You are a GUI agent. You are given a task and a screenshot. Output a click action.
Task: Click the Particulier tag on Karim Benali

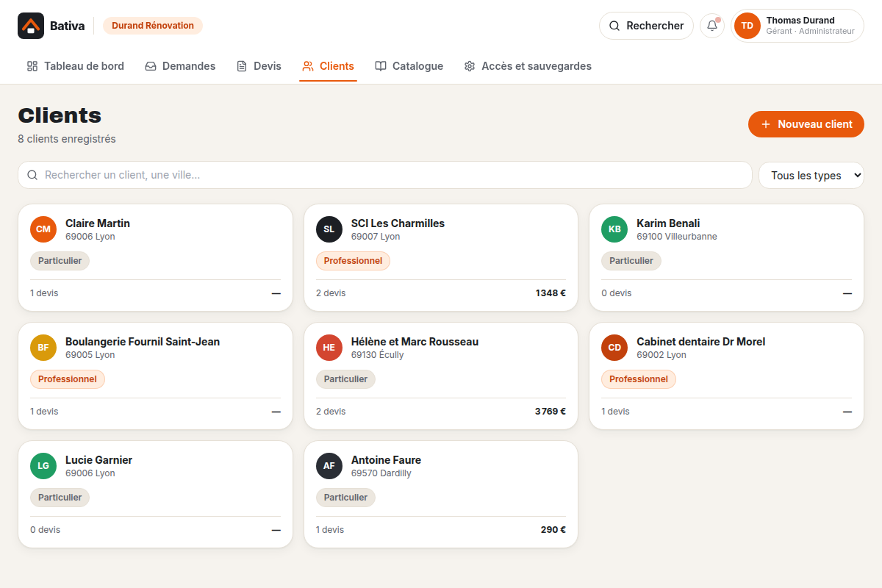(631, 261)
